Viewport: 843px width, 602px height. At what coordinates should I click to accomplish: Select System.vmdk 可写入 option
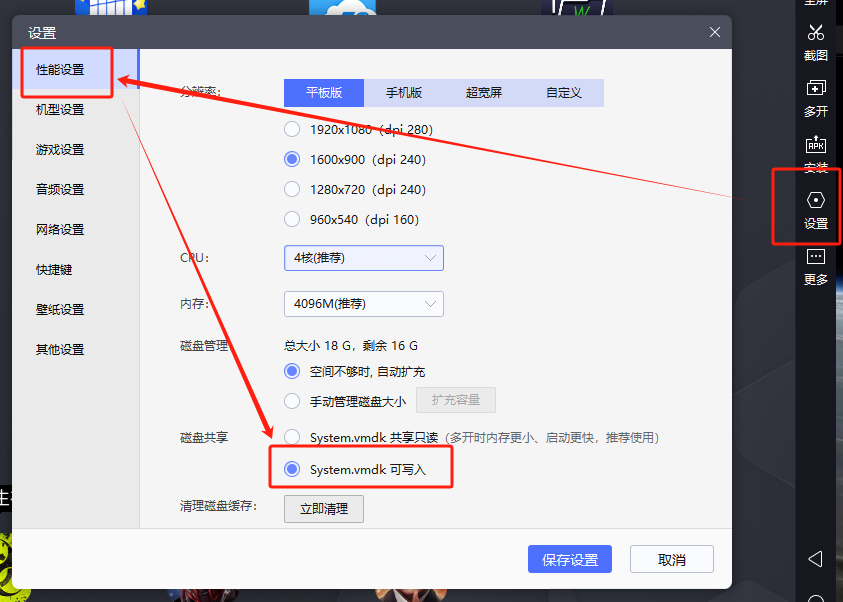[292, 469]
